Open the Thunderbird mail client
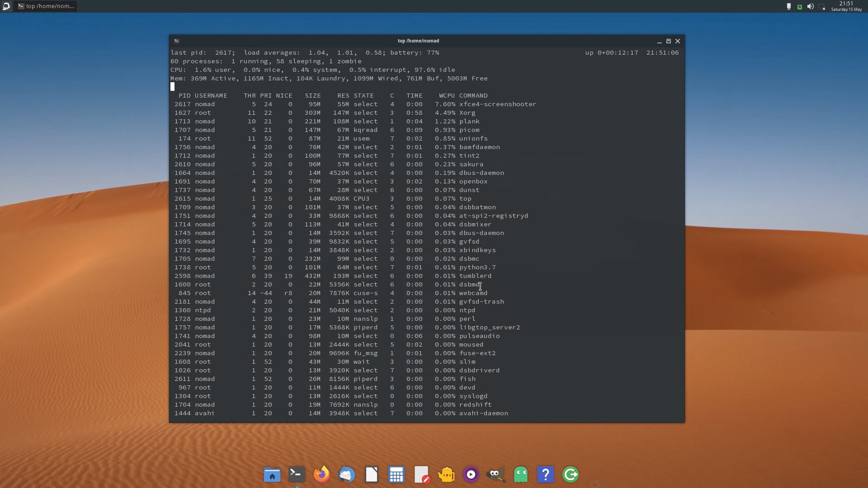Viewport: 868px width, 488px height. click(x=346, y=474)
